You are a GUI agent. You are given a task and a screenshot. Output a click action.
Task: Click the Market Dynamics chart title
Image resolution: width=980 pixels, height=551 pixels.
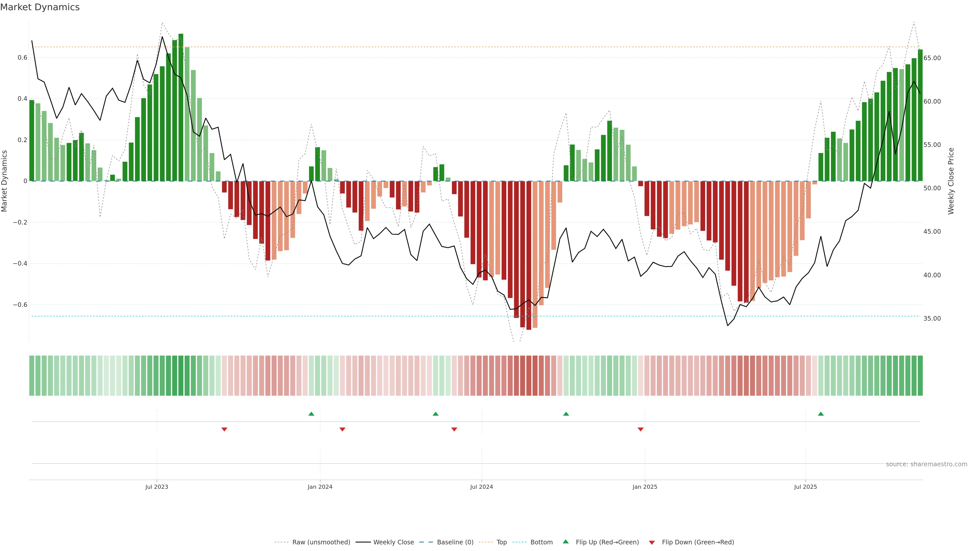(x=40, y=7)
